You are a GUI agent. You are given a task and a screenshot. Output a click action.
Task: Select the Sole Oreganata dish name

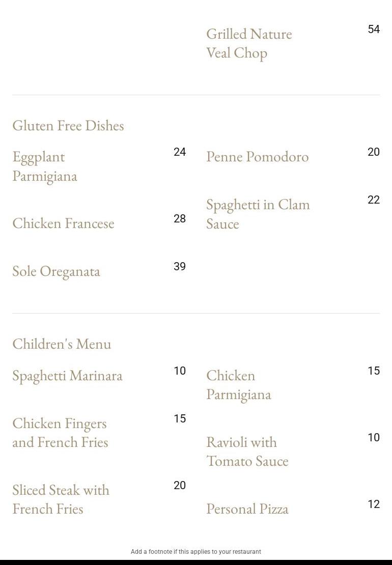click(56, 271)
